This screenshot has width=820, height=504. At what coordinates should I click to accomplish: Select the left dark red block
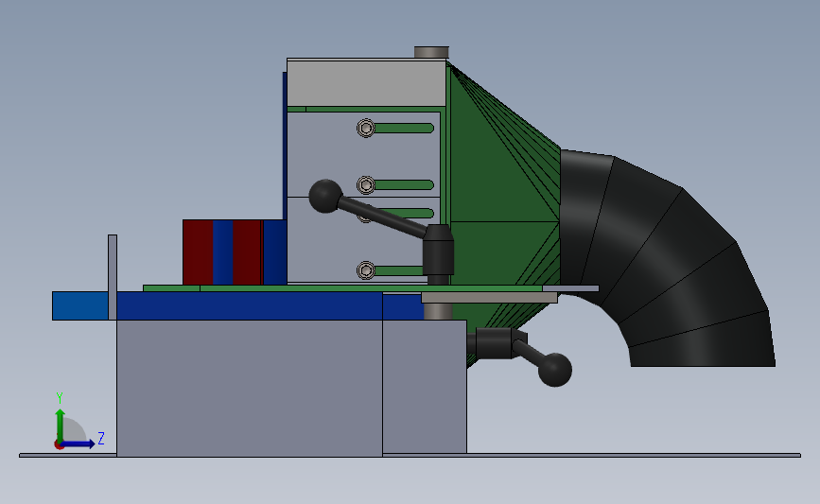tap(198, 252)
